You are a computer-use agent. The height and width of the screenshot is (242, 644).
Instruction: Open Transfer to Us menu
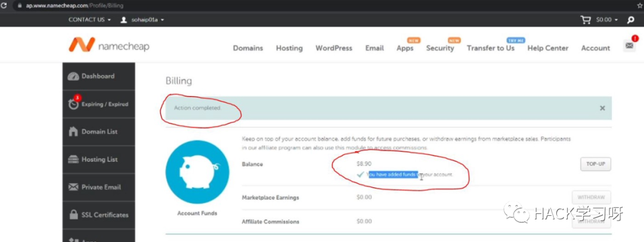(x=490, y=48)
